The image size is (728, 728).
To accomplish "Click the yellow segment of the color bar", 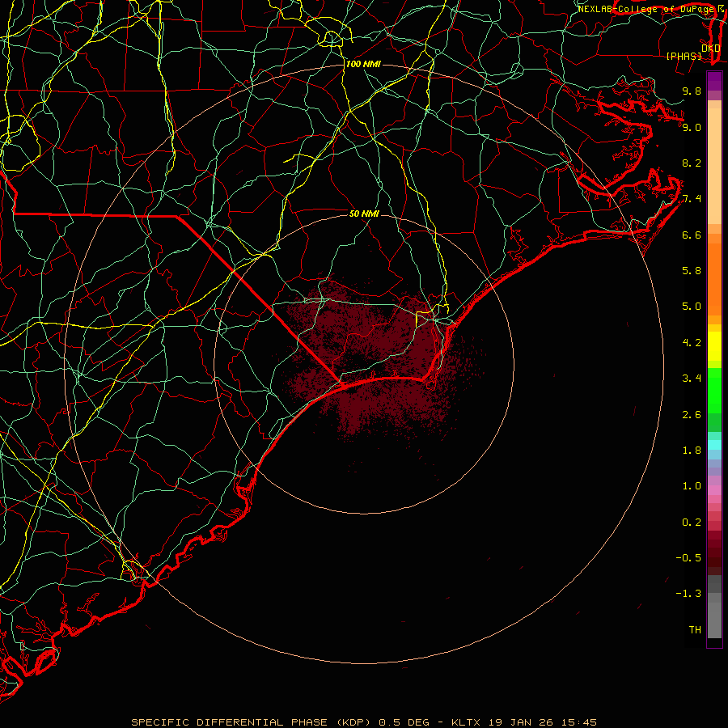I will 714,346.
